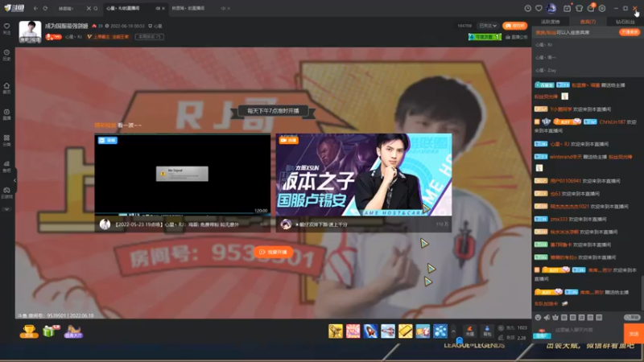
Task: Open the 已关注 followed dropdown
Action: click(x=489, y=26)
